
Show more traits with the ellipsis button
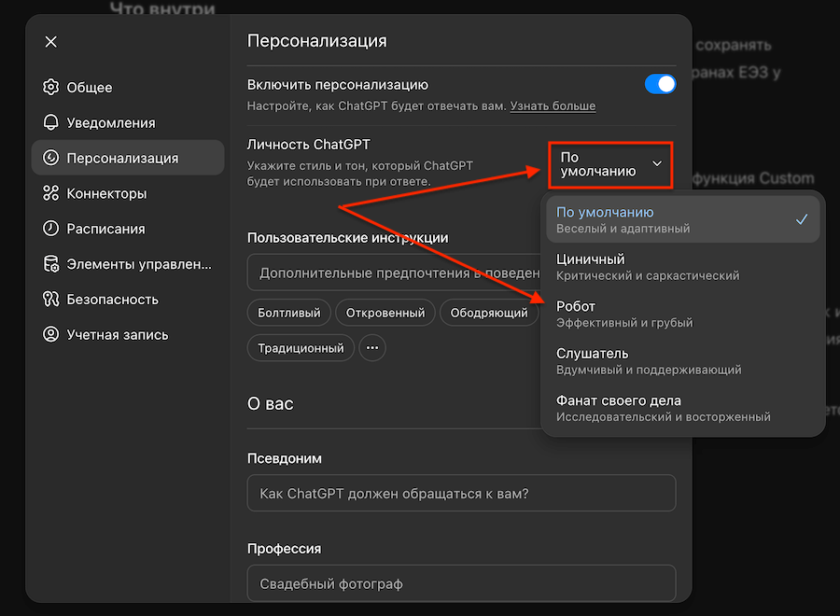pyautogui.click(x=372, y=347)
